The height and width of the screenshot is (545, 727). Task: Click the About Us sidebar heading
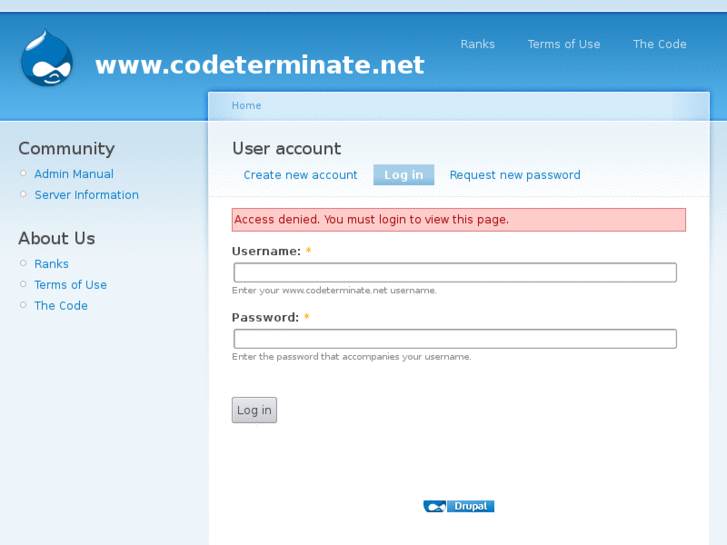tap(57, 238)
